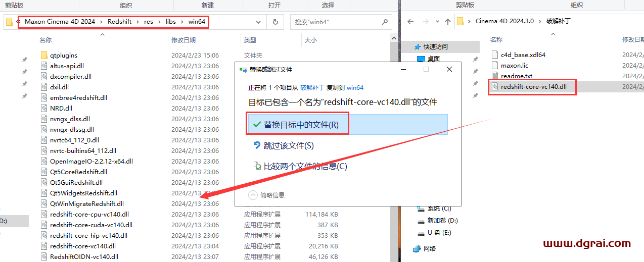Sort by 类型 column header
The height and width of the screenshot is (262, 644).
point(250,40)
